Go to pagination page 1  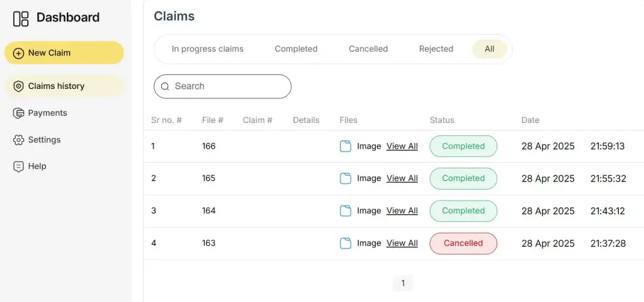point(403,283)
